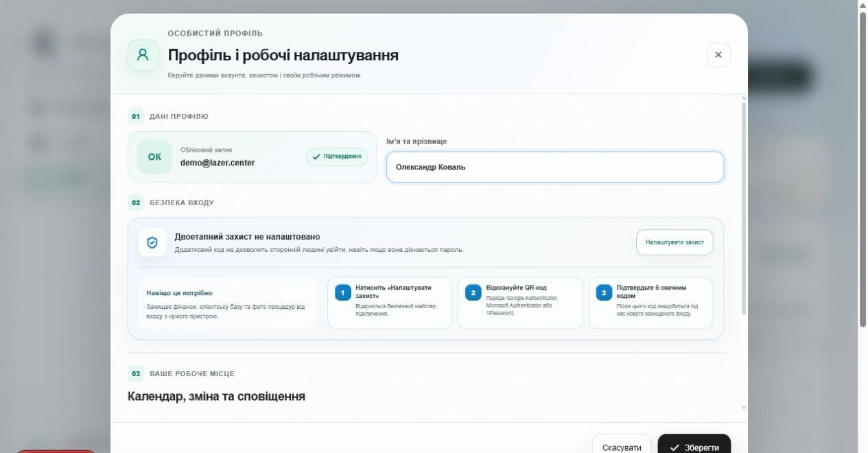Viewport: 868px width, 453px height.
Task: Click the shield icon in security card
Action: click(152, 242)
